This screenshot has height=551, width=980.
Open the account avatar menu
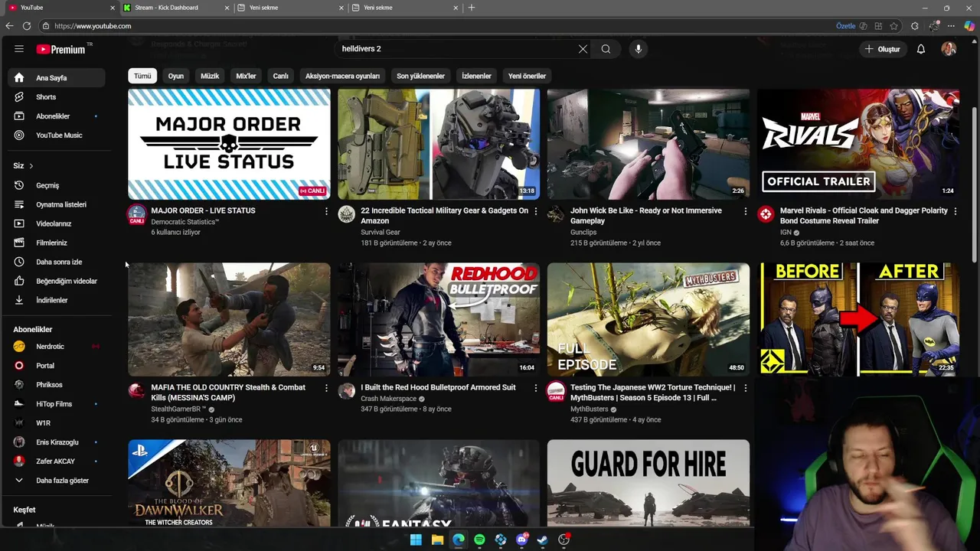[x=949, y=49]
